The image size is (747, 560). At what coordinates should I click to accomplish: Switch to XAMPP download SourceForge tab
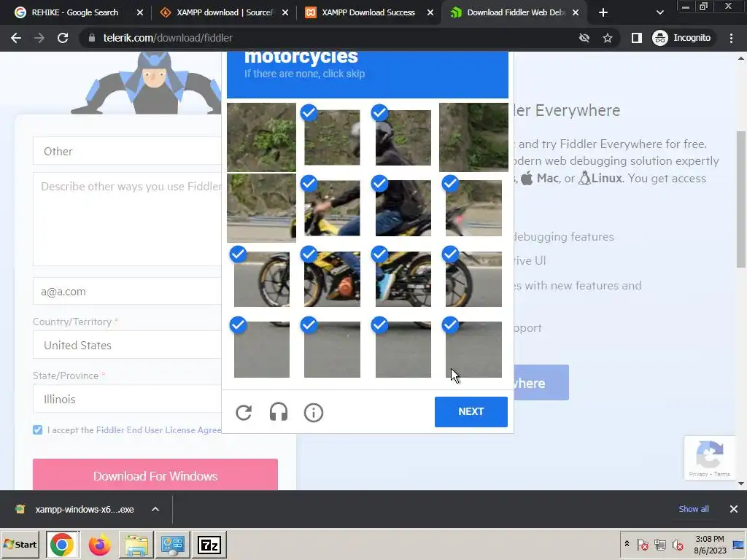(x=224, y=12)
